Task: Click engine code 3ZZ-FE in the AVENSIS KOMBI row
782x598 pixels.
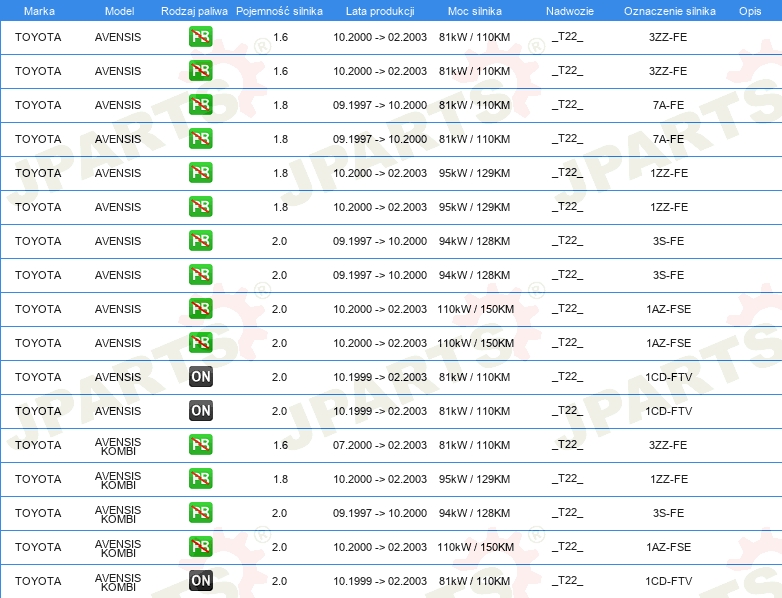Action: [x=668, y=445]
